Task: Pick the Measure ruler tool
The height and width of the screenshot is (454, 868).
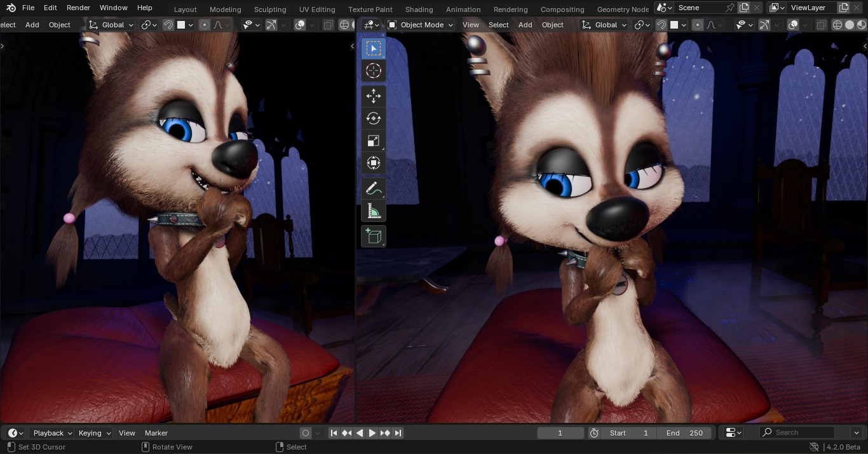Action: pos(374,211)
